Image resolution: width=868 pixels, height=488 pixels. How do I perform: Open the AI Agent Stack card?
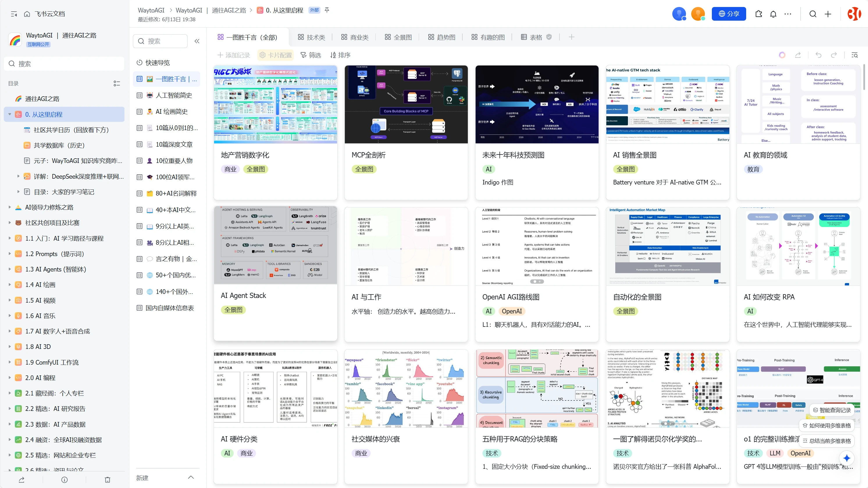pos(275,274)
